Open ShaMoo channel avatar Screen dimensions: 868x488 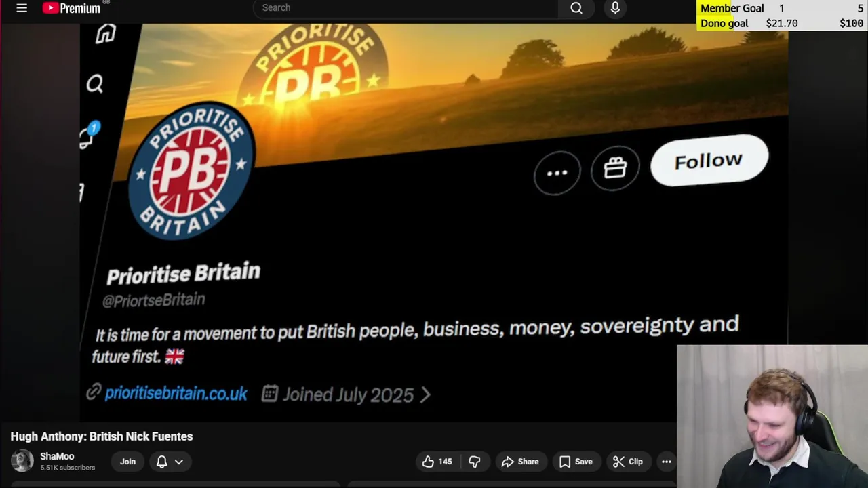(x=22, y=461)
